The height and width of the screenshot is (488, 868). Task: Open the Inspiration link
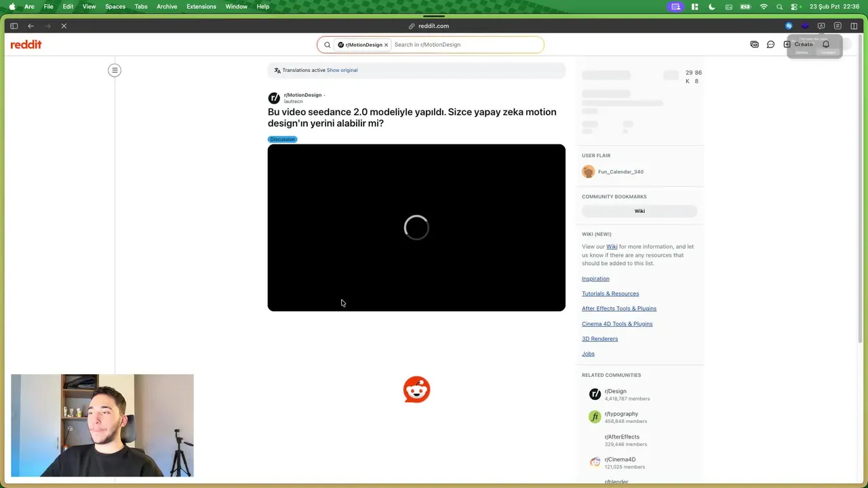coord(595,279)
